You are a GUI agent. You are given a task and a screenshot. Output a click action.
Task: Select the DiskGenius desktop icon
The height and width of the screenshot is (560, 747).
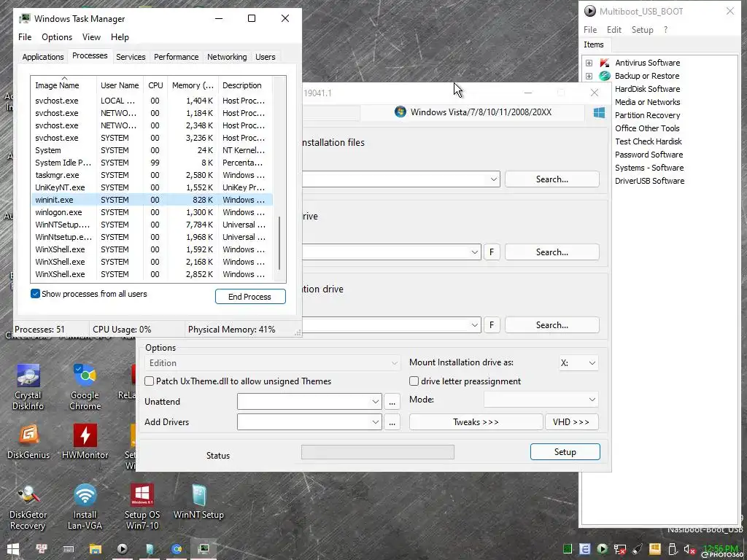tap(28, 441)
